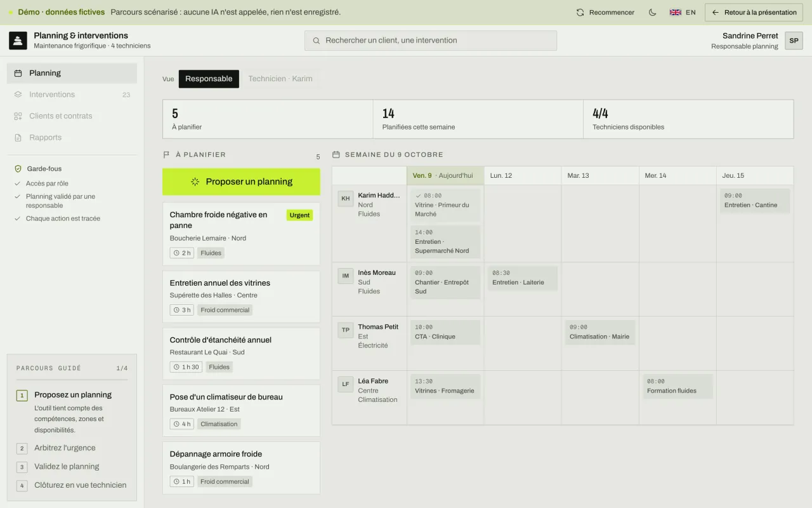The width and height of the screenshot is (812, 508).
Task: Switch to the Technicien · Karim view
Action: pyautogui.click(x=280, y=79)
